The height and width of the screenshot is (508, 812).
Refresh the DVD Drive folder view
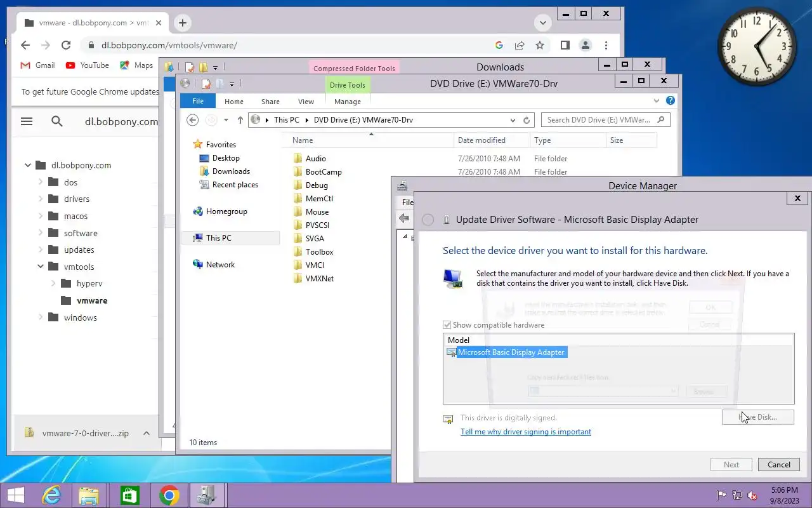[x=527, y=120]
